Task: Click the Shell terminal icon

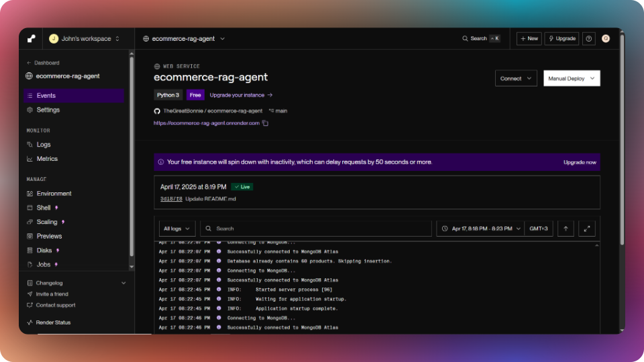Action: pyautogui.click(x=30, y=208)
